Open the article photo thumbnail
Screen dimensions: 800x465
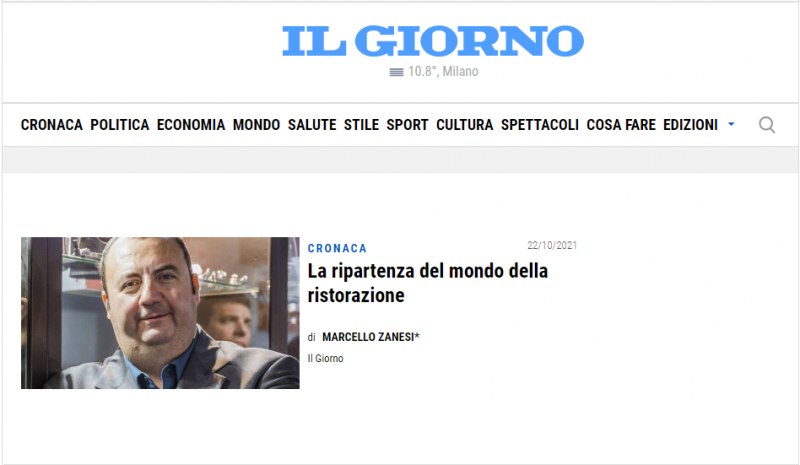160,313
